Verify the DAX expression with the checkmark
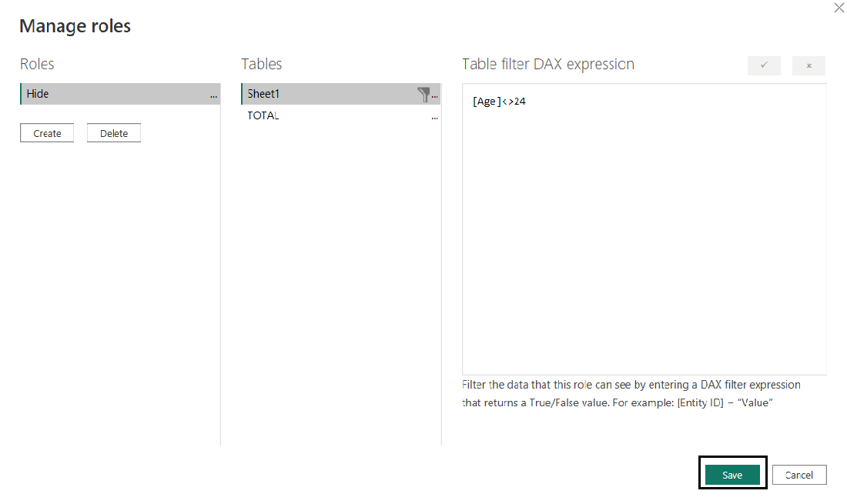Image resolution: width=847 pixels, height=504 pixels. click(764, 65)
